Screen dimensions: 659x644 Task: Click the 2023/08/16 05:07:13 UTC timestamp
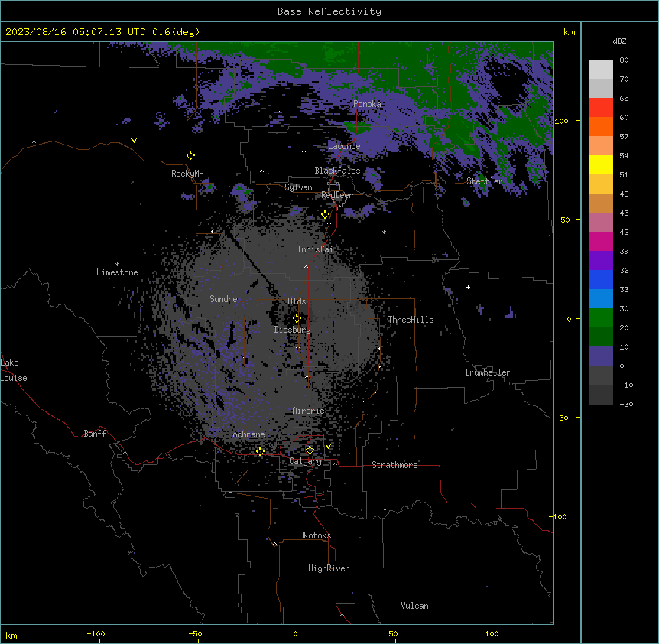[76, 32]
